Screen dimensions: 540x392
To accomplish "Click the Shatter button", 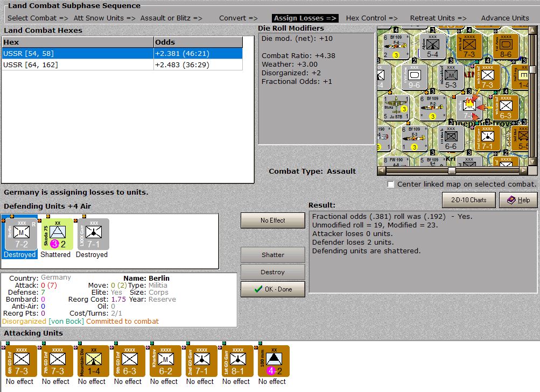I will [273, 255].
